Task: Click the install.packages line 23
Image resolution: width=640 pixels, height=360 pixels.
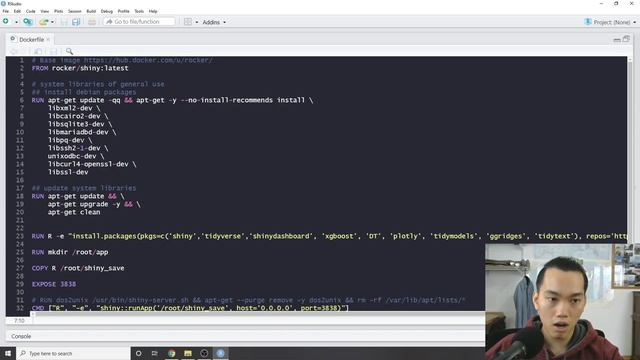Action: click(x=329, y=236)
